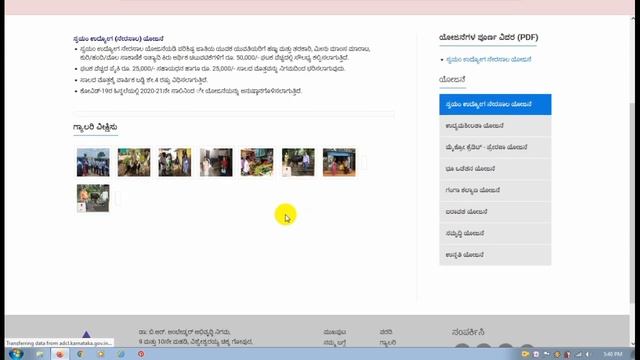
Task: Open gallery thumbnail with animals in greenery
Action: pos(134,162)
